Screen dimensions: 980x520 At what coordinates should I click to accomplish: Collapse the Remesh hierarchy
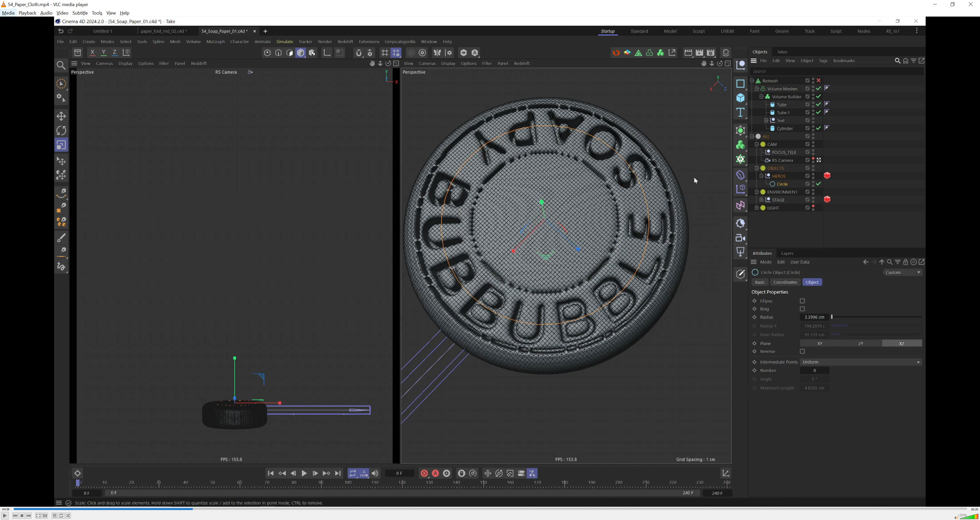point(752,81)
